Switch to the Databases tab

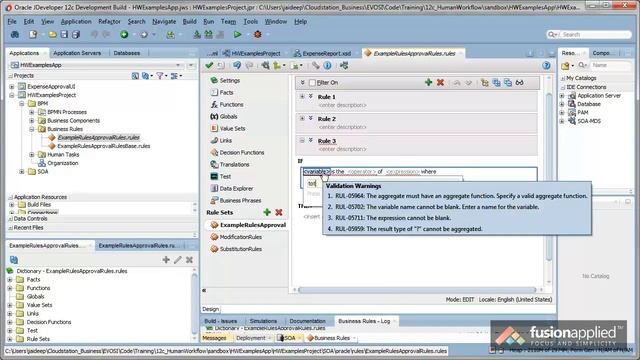pyautogui.click(x=127, y=53)
